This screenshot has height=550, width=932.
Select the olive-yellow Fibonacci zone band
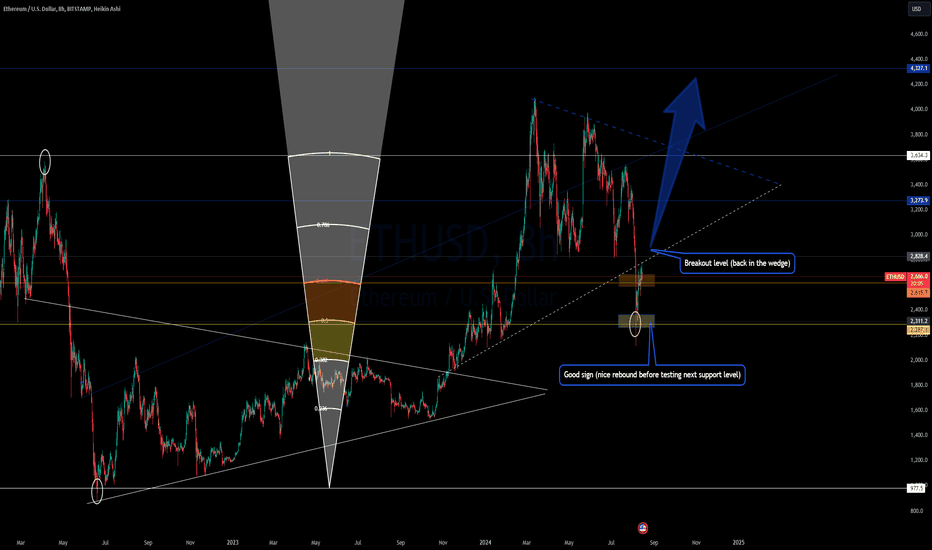click(x=332, y=341)
